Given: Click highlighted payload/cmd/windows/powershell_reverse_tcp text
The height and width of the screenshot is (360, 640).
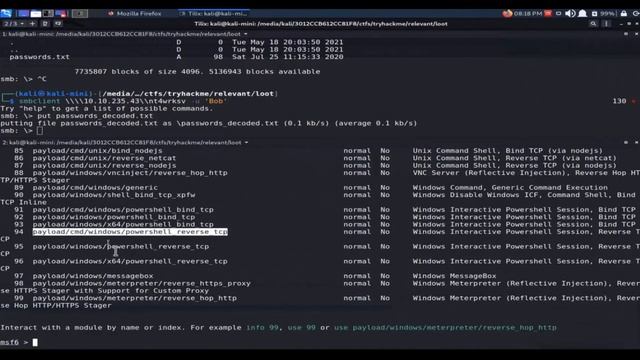Looking at the screenshot, I should point(130,232).
